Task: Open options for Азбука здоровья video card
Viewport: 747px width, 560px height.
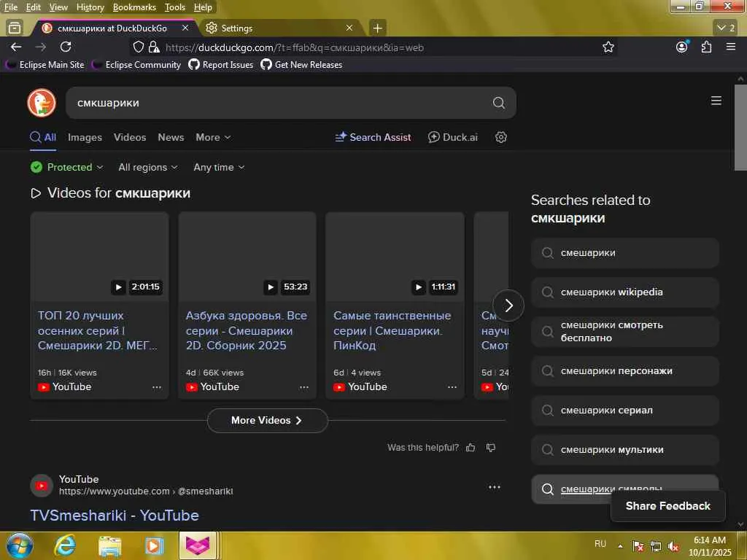Action: [304, 387]
